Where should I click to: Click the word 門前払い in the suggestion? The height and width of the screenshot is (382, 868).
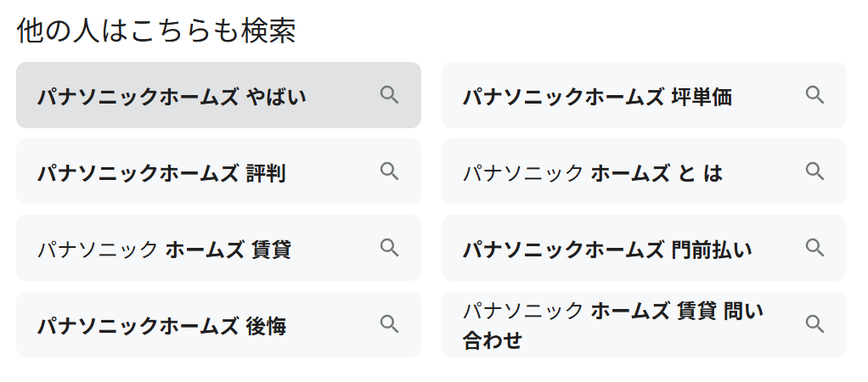tap(712, 250)
